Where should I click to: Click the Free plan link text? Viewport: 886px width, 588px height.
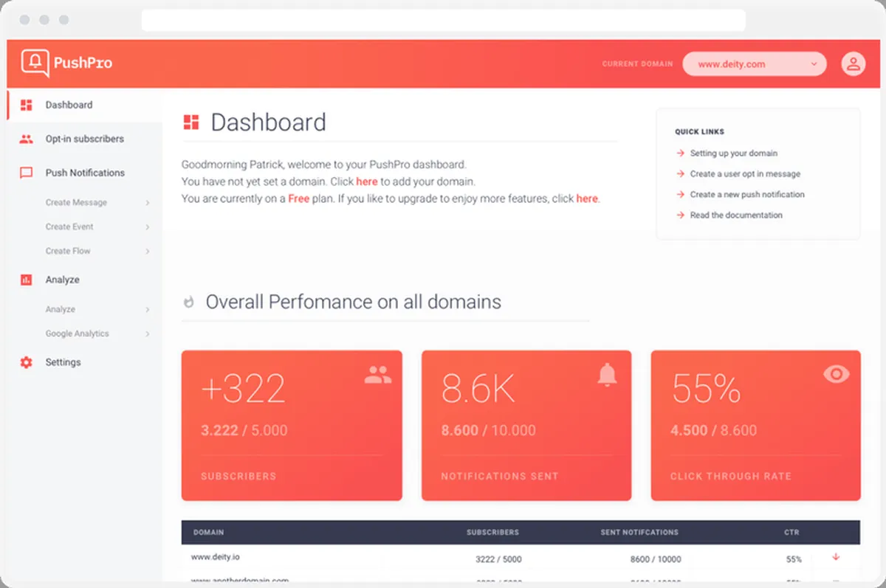click(299, 198)
